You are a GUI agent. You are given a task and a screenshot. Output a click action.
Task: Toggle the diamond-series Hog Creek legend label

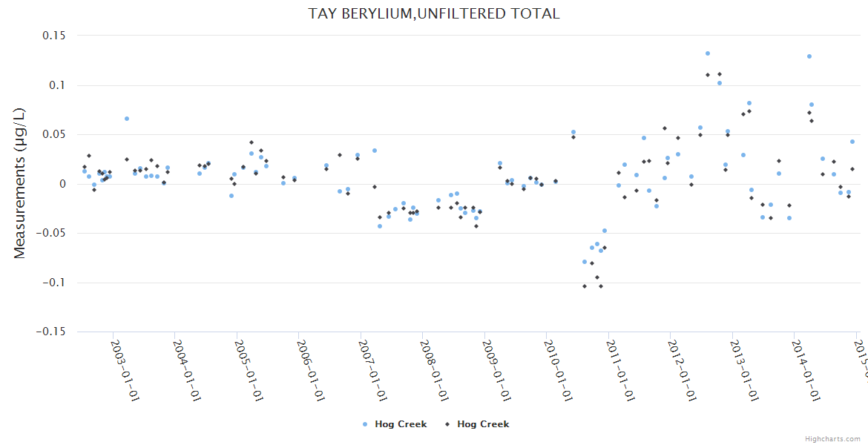tap(483, 424)
